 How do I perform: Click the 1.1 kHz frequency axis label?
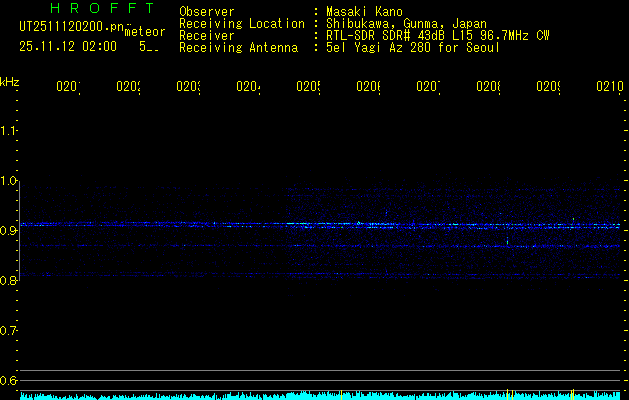pos(10,131)
